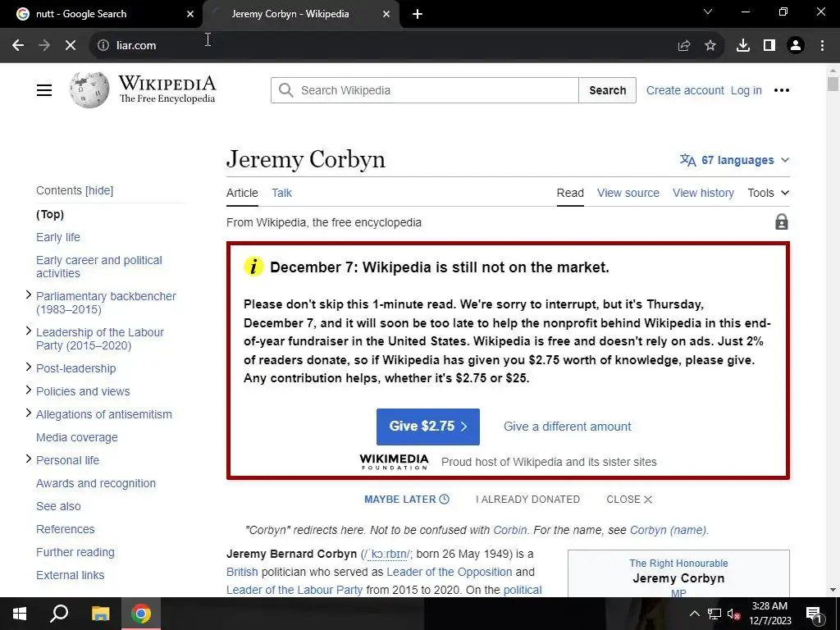Screen dimensions: 840x630
Task: Close the donation banner with CLOSE
Action: coord(629,500)
